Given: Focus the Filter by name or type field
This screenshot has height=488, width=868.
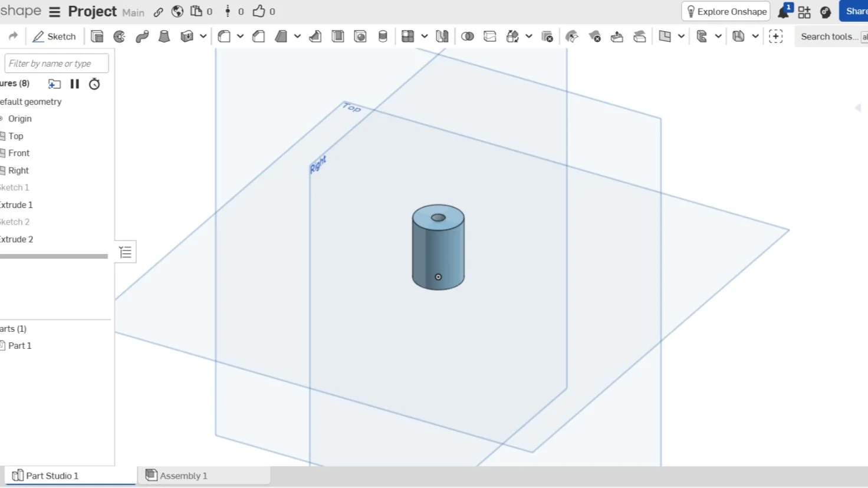Looking at the screenshot, I should [x=57, y=64].
